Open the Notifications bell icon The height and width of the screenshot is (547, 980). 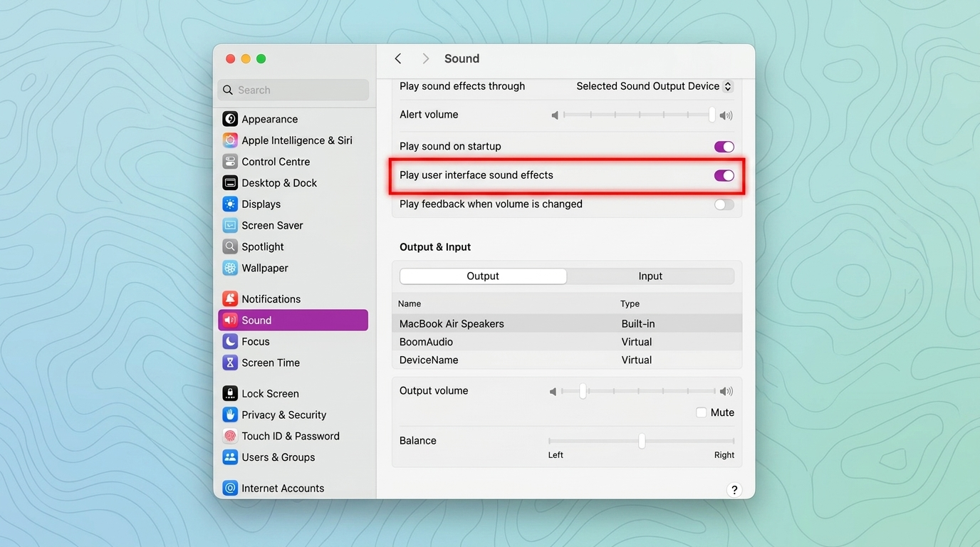230,299
